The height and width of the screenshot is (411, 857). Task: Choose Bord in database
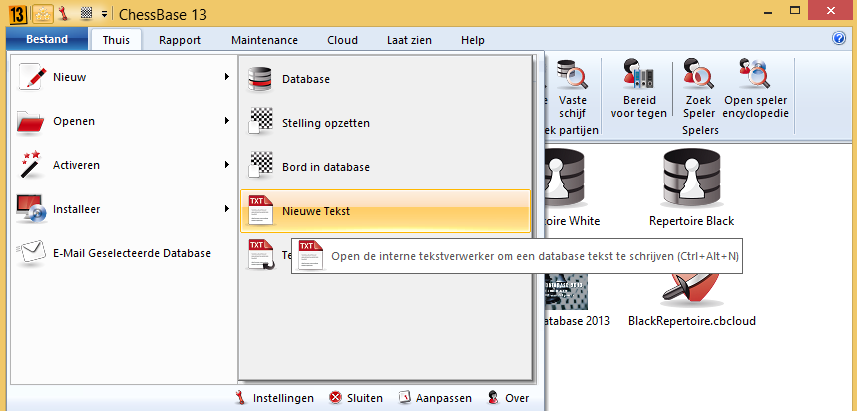385,167
